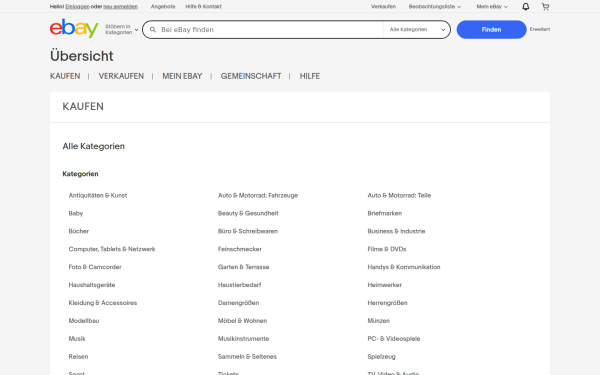Open the Haushaltsgeräte category
Image resolution: width=600 pixels, height=375 pixels.
coord(92,285)
